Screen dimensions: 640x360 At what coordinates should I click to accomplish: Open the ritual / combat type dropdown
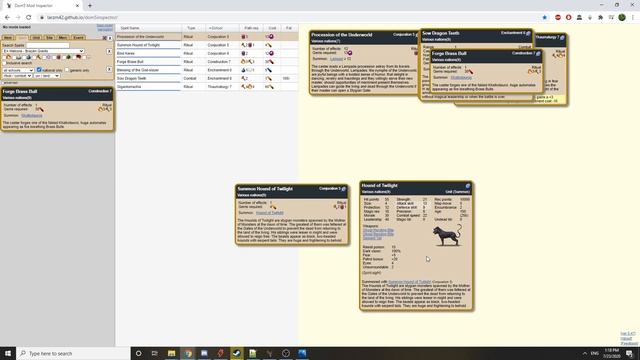(x=17, y=76)
